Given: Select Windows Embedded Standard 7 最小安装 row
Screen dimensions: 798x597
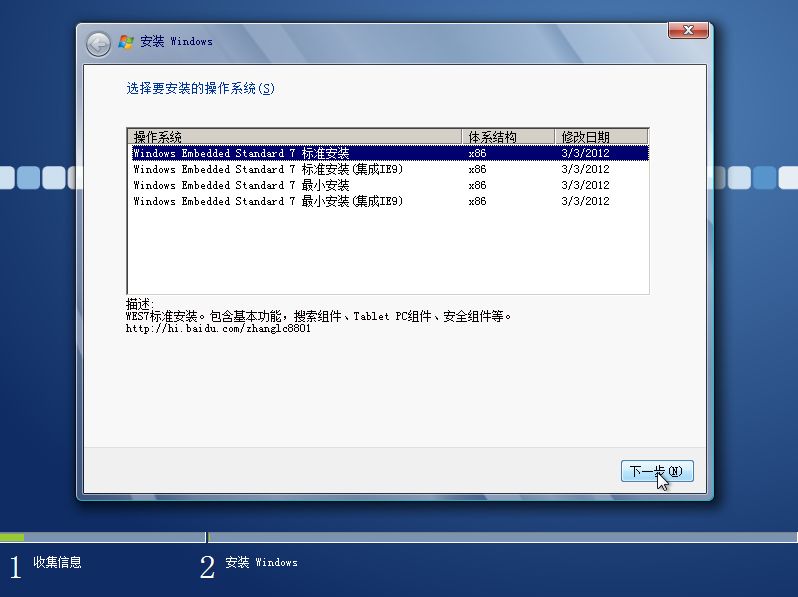Looking at the screenshot, I should tap(390, 185).
